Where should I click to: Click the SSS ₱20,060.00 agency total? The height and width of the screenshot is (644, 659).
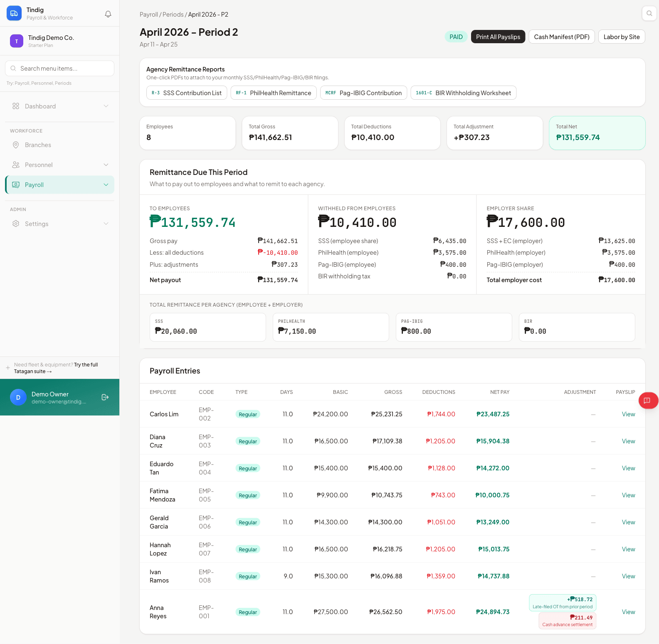pyautogui.click(x=207, y=327)
